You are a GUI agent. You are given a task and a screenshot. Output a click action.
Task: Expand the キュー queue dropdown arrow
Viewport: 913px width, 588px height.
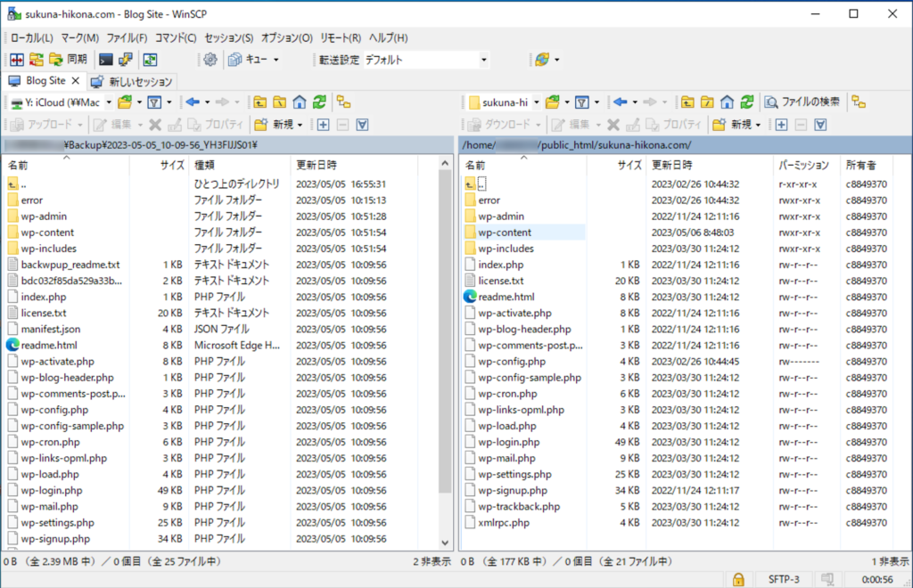(276, 60)
